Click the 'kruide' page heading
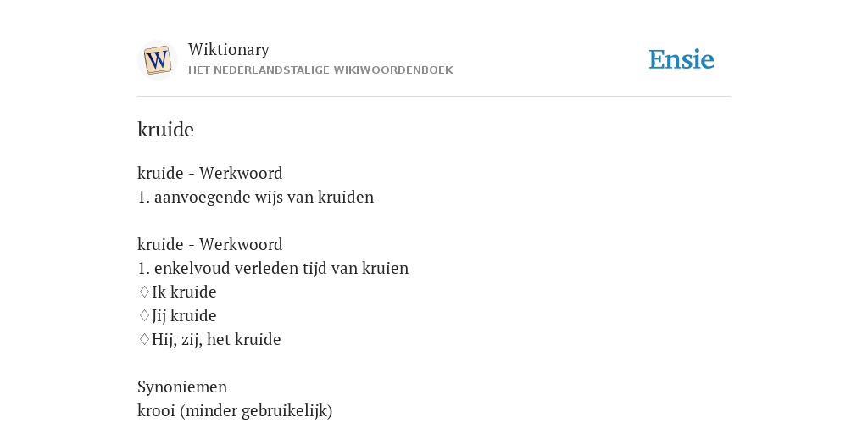This screenshot has height=434, width=868. 165,130
